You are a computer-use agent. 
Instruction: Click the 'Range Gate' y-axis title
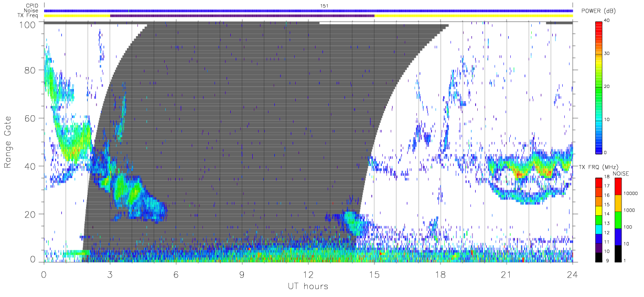9,142
